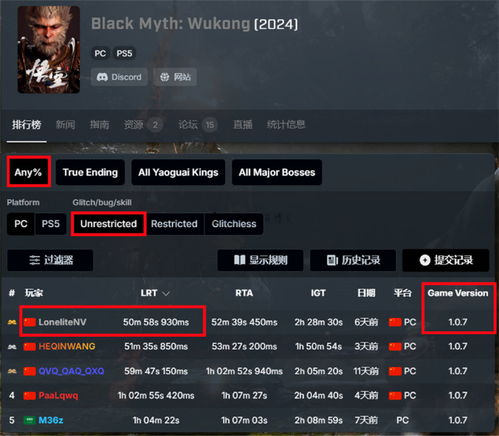Image resolution: width=499 pixels, height=436 pixels.
Task: Select the Glitchless filter option
Action: click(234, 224)
